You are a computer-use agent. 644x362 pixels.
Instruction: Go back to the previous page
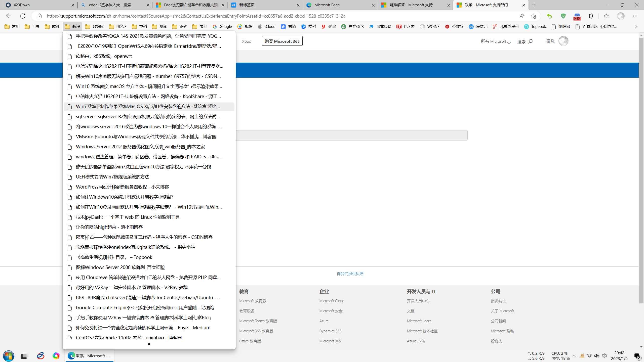coord(9,16)
